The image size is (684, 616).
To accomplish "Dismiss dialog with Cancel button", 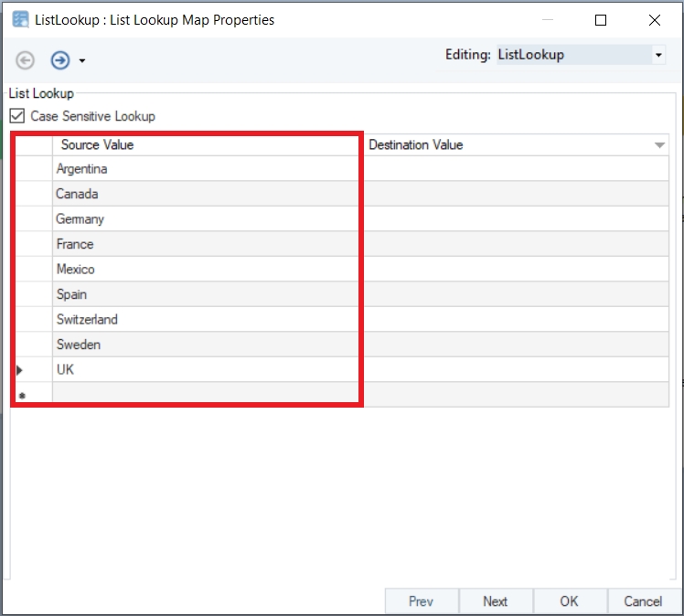I will click(x=642, y=600).
